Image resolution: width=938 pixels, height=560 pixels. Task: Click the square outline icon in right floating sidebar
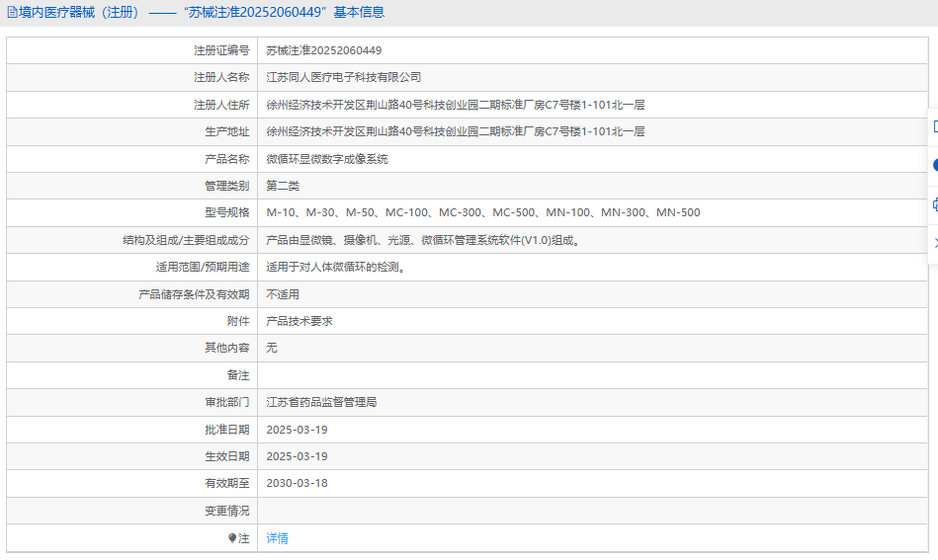pos(934,126)
